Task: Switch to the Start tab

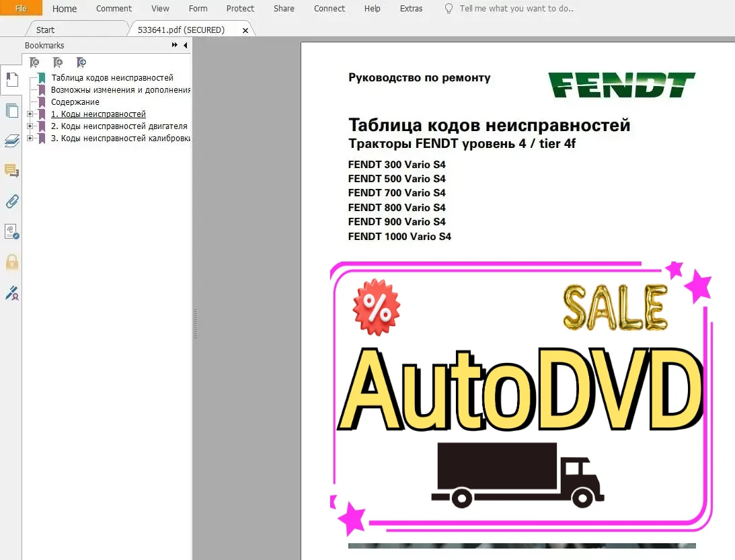Action: (46, 29)
